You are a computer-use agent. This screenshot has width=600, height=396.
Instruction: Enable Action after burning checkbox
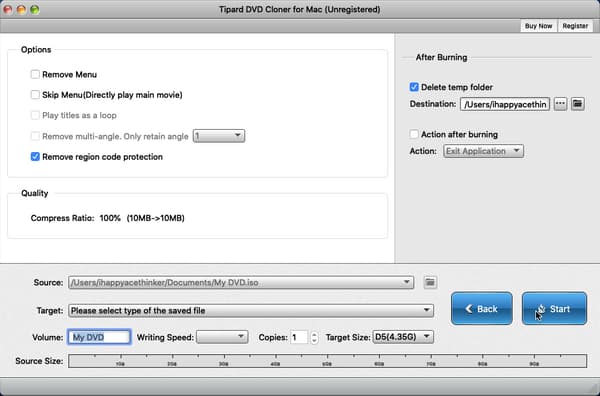[x=414, y=134]
